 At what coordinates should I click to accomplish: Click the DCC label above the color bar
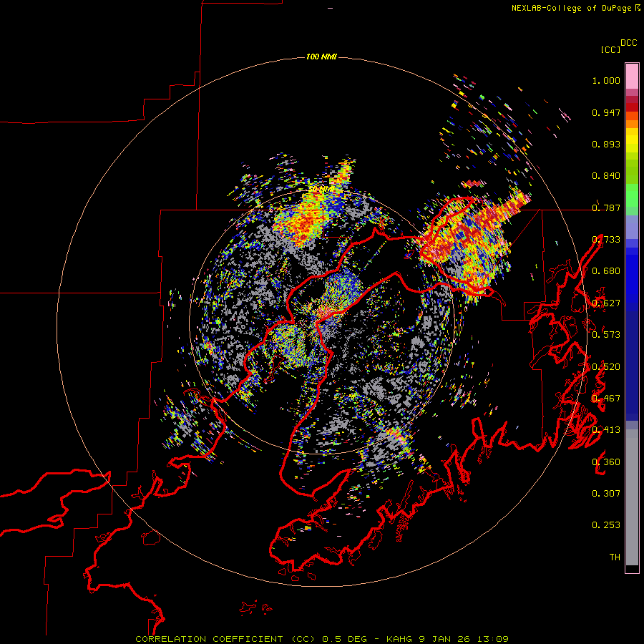629,43
